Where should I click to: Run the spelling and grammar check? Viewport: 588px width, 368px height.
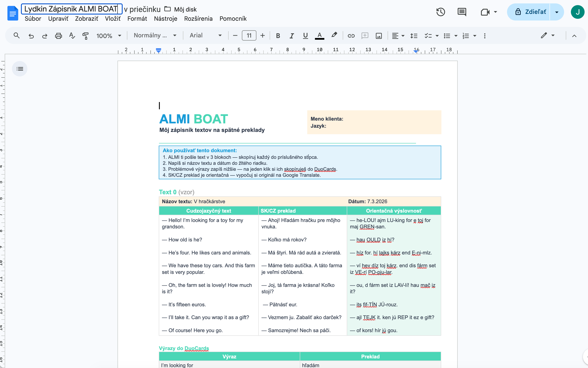click(72, 35)
